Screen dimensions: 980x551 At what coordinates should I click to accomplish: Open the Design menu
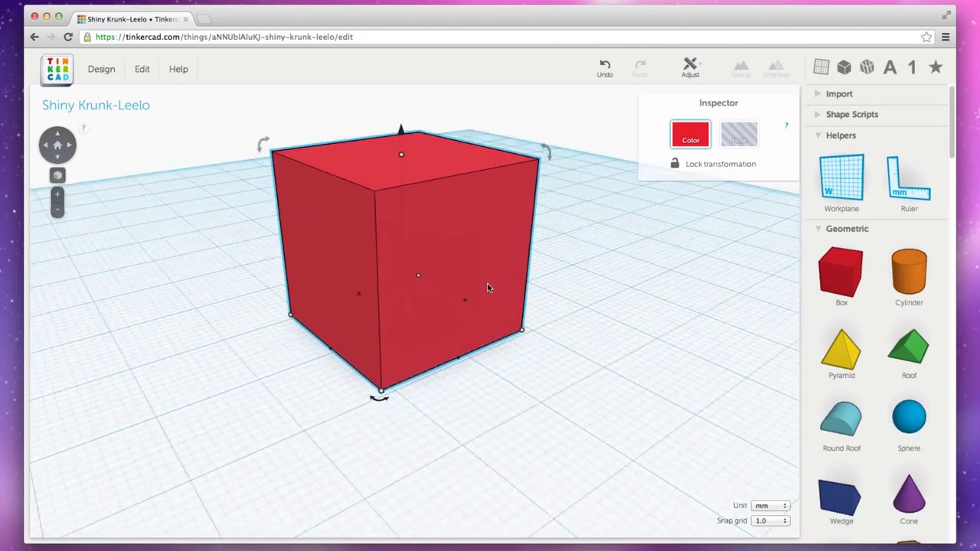click(x=101, y=69)
